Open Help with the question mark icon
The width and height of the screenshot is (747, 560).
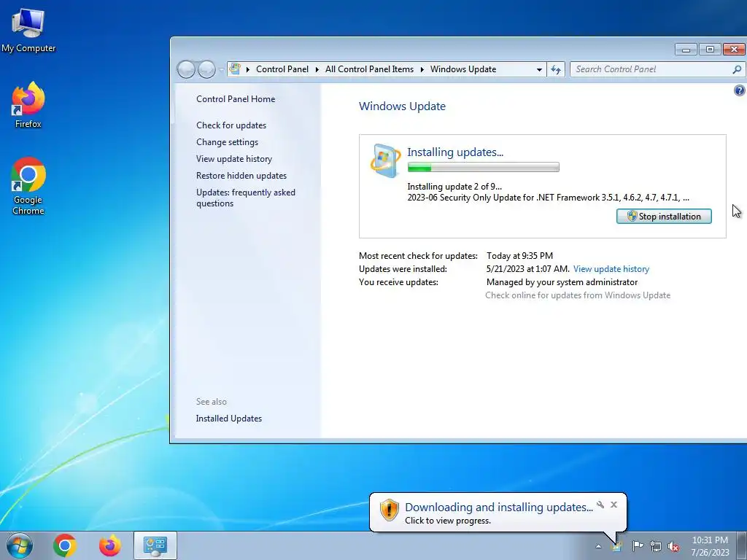coord(740,90)
